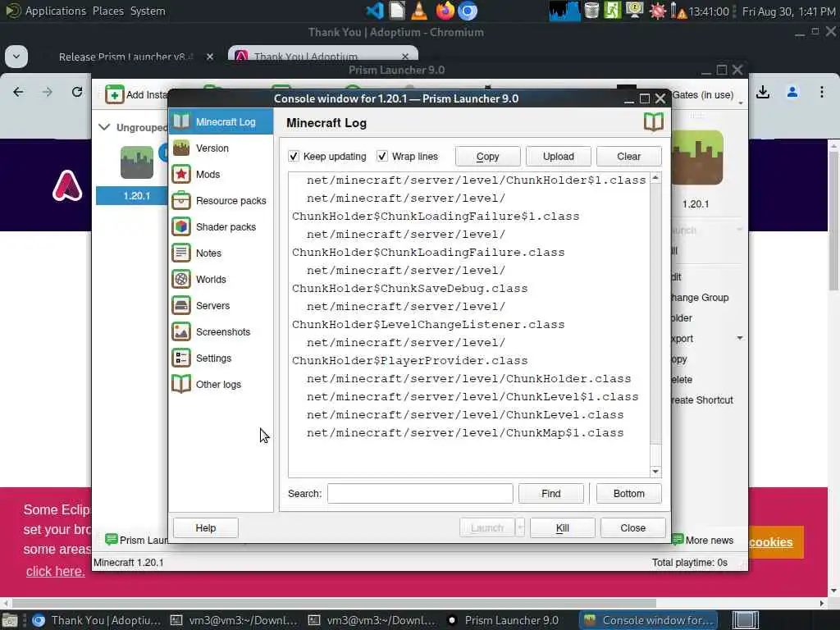This screenshot has height=630, width=840.
Task: Click the book icon beside Minecraft Log heading
Action: pos(653,122)
